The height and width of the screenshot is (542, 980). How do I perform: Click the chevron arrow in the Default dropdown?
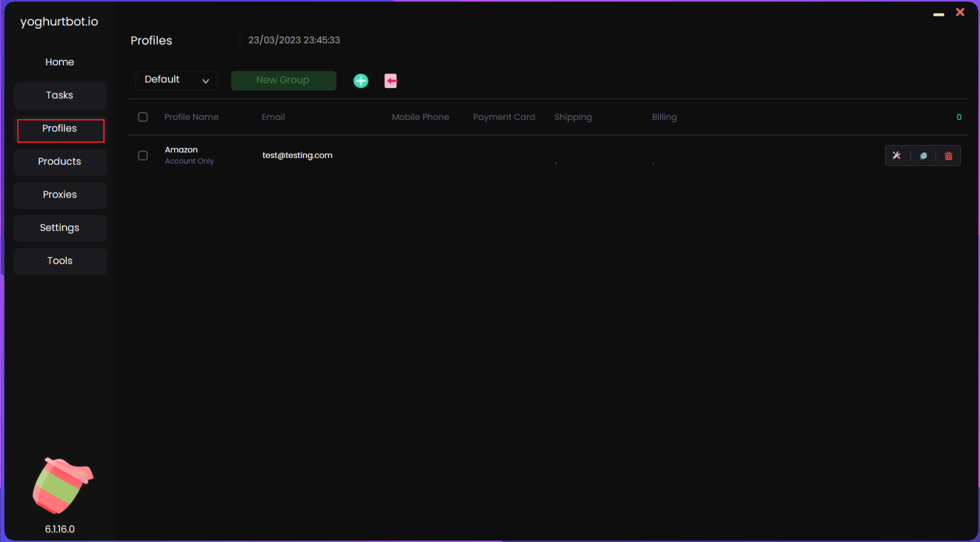point(206,81)
